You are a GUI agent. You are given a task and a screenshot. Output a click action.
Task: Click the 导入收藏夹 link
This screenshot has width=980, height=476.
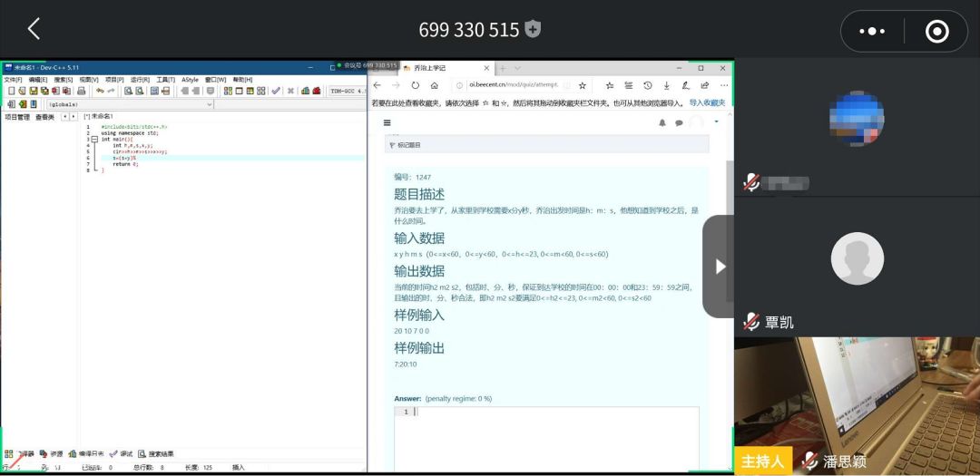coord(707,103)
